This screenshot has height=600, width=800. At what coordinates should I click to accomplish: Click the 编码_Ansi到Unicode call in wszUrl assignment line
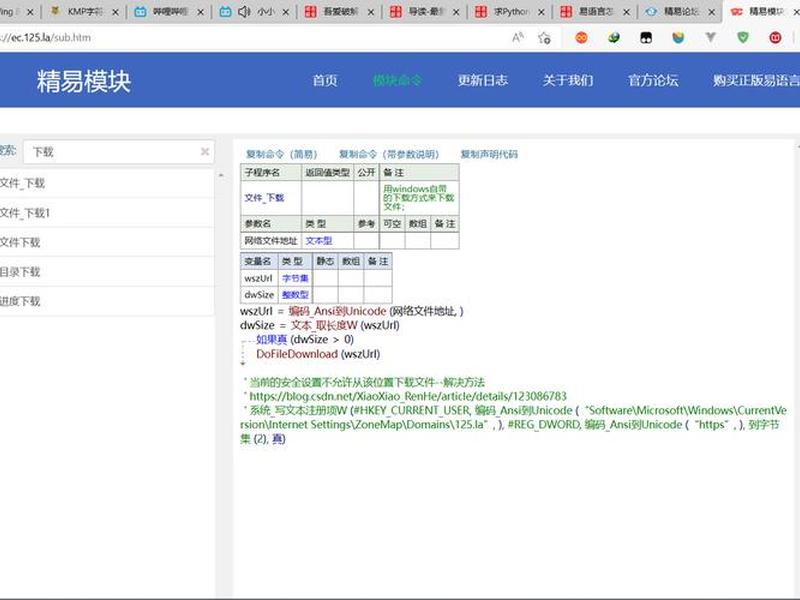(337, 311)
